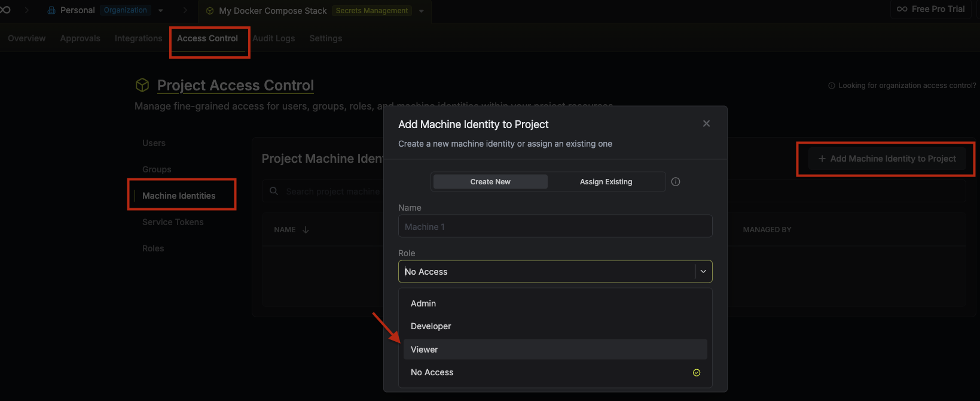980x401 pixels.
Task: Click the Organization badge
Action: point(126,10)
